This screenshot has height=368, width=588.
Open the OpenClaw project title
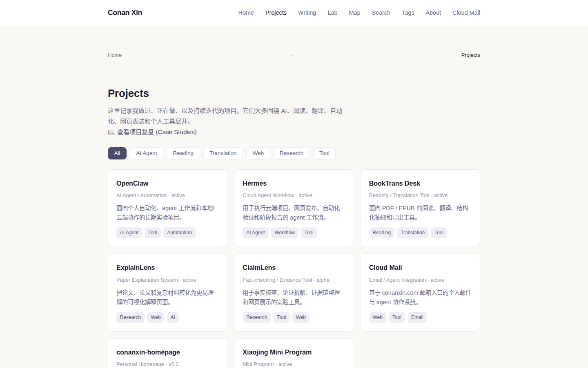132,184
